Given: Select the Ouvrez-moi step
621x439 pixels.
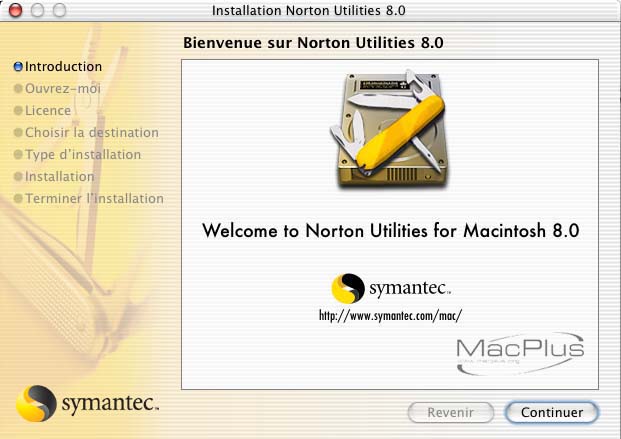Looking at the screenshot, I should click(57, 88).
